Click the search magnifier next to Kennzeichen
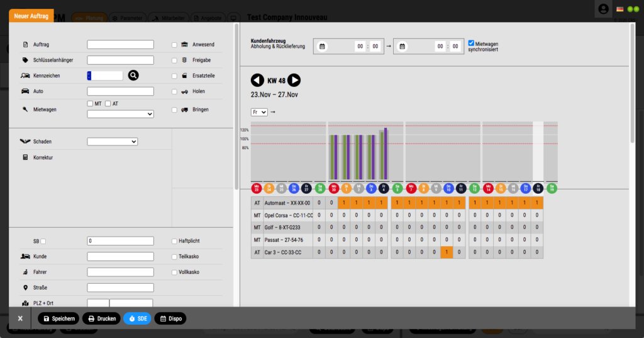Screen dimensions: 644x338 pos(133,76)
